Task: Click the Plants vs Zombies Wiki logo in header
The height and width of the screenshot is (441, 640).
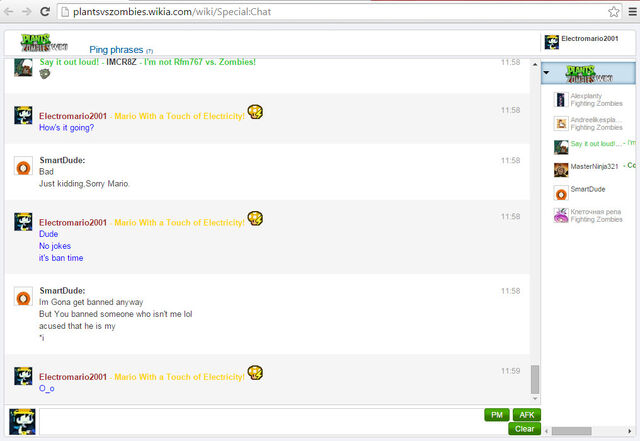Action: [x=44, y=42]
